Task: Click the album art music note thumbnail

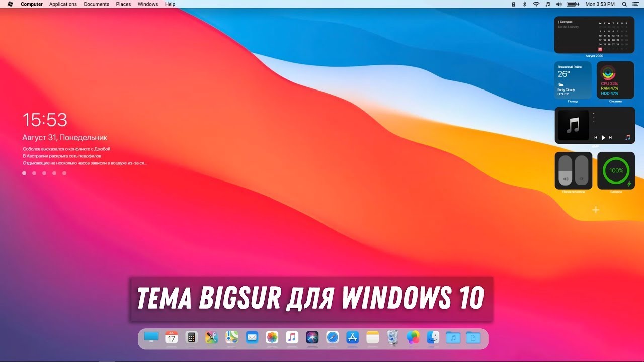Action: pos(573,125)
